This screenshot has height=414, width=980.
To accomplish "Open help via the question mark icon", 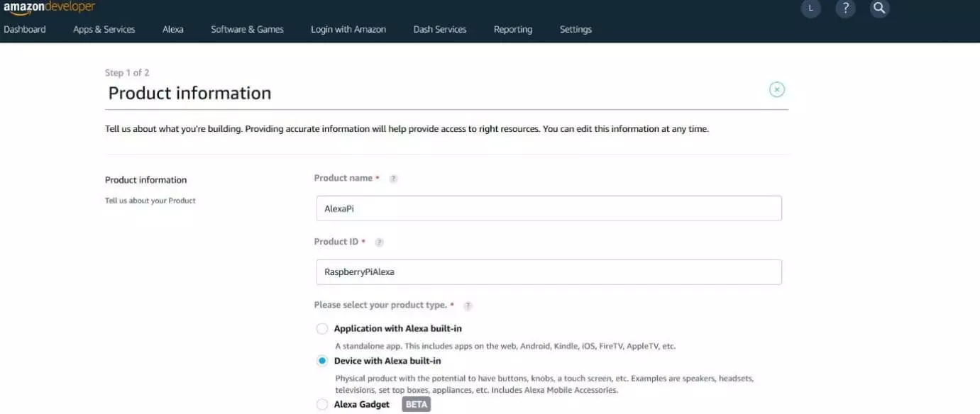I will (x=844, y=9).
